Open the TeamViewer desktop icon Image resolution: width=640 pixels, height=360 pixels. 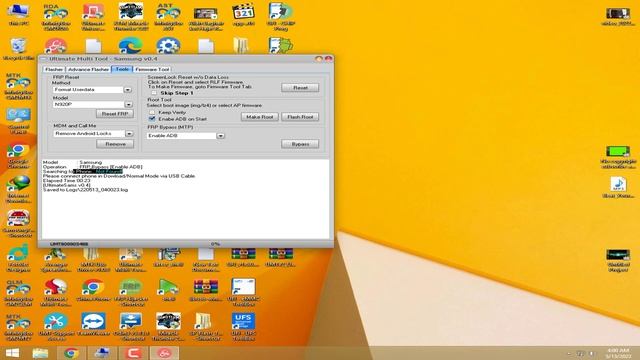point(93,324)
